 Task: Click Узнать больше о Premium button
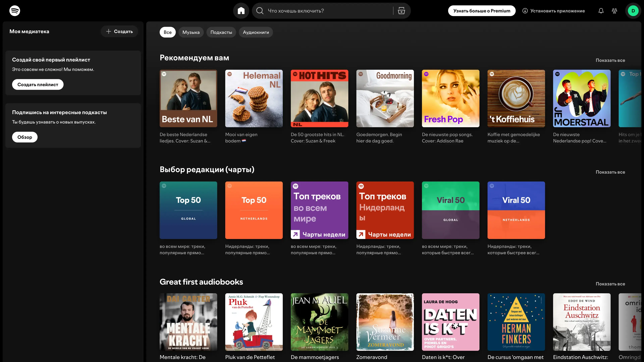pyautogui.click(x=481, y=11)
